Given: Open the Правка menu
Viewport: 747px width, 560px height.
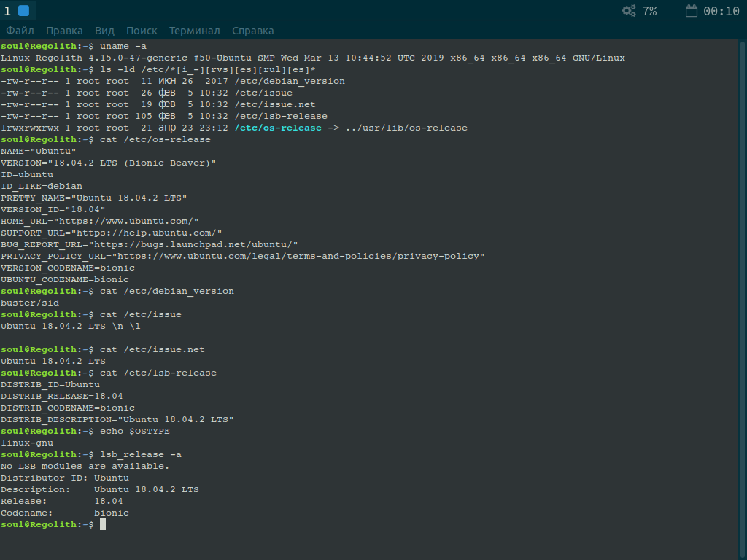Looking at the screenshot, I should coord(64,31).
